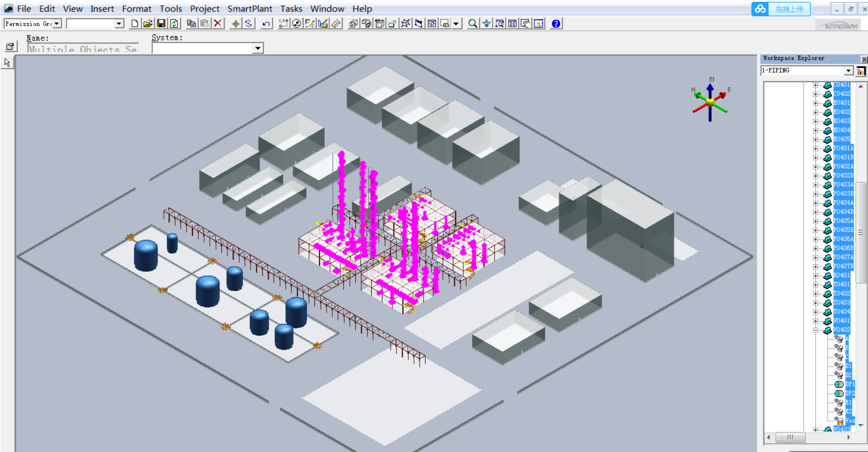Click the 拖拽上传 upload button
868x452 pixels.
[790, 9]
